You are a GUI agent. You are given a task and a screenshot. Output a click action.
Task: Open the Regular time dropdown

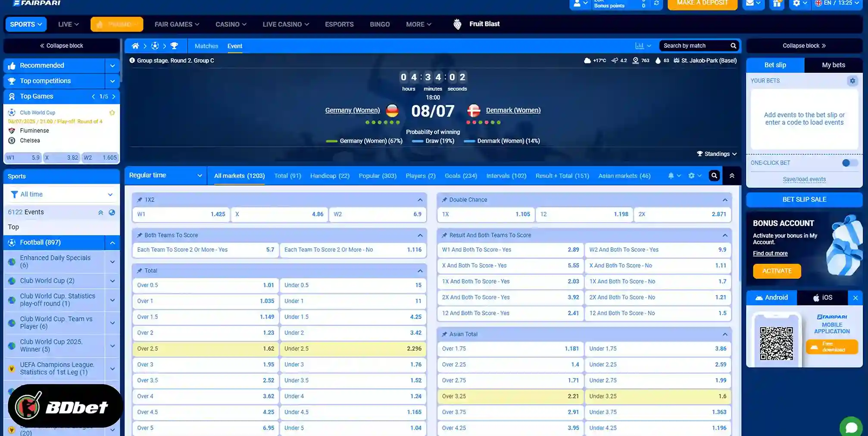click(x=165, y=176)
